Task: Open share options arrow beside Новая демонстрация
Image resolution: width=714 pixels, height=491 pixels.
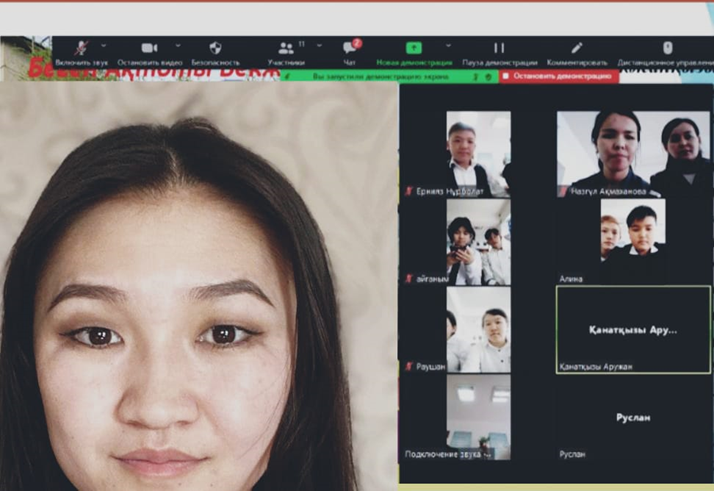Action: pyautogui.click(x=448, y=46)
